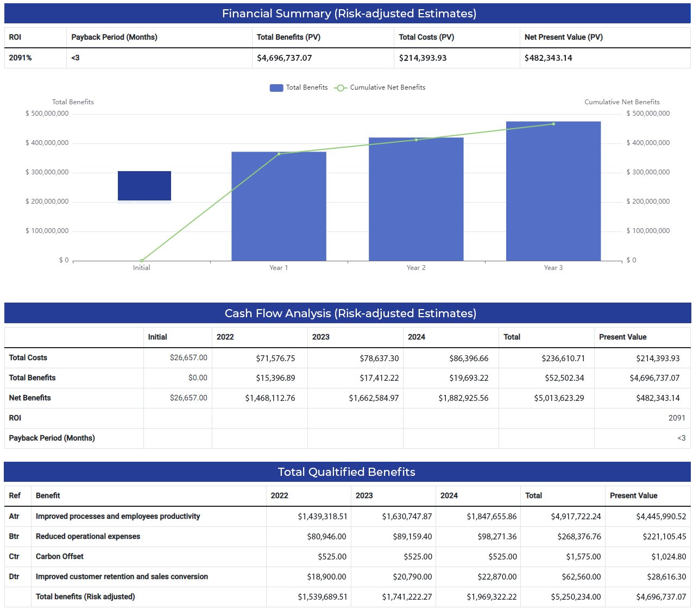Click the Net Benefits row label
Viewport: 693px width, 616px height.
point(30,398)
